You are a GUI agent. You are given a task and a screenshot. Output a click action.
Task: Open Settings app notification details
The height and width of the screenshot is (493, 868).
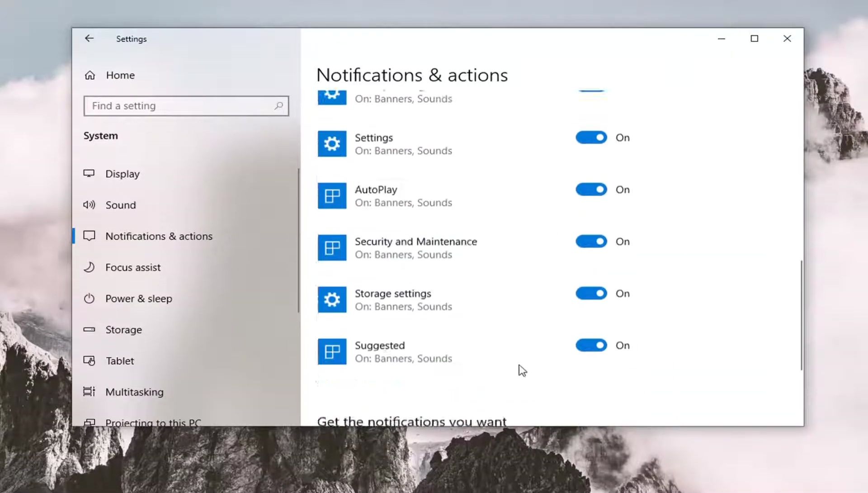click(403, 144)
